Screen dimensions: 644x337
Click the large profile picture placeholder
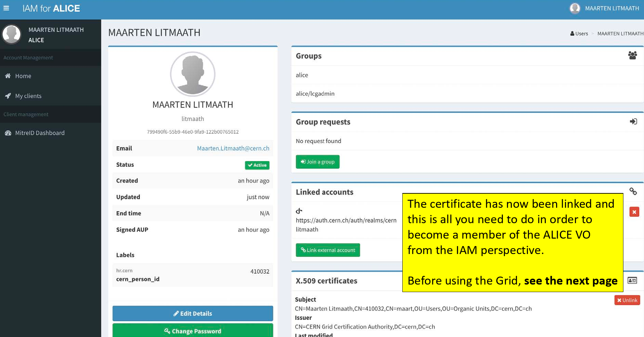coord(193,74)
